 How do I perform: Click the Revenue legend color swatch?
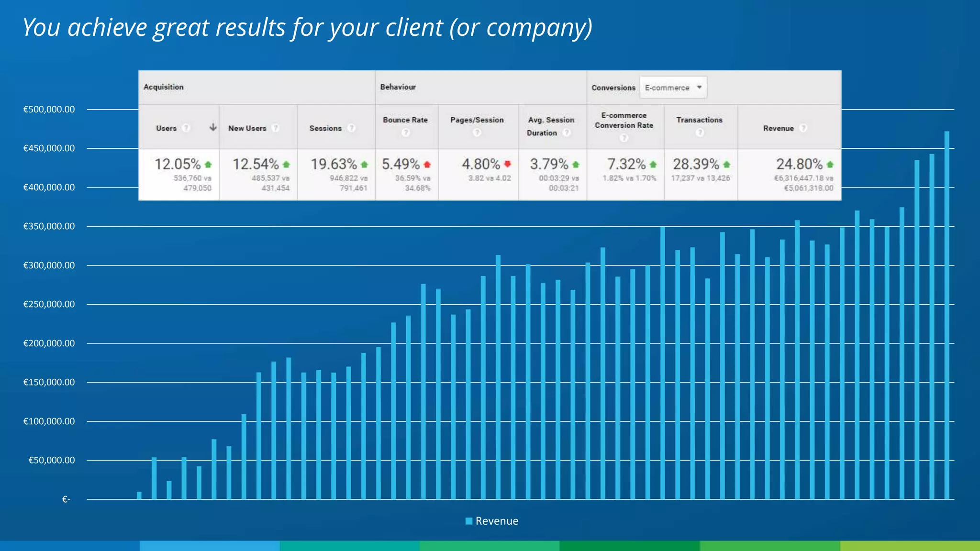469,521
